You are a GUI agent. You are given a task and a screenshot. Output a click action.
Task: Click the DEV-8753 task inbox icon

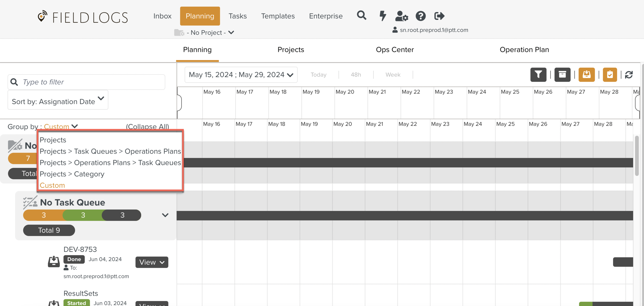54,262
